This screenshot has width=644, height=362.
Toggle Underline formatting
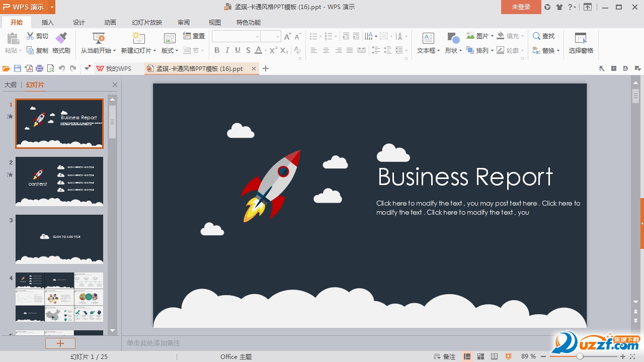[237, 50]
